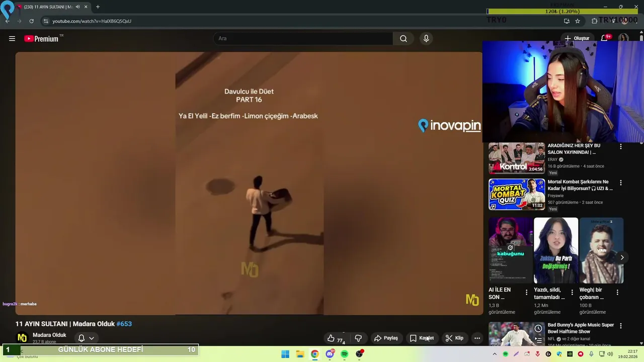Open the Mortal Kombat Quiz thumbnail
Viewport: 644px width, 362px height.
516,194
